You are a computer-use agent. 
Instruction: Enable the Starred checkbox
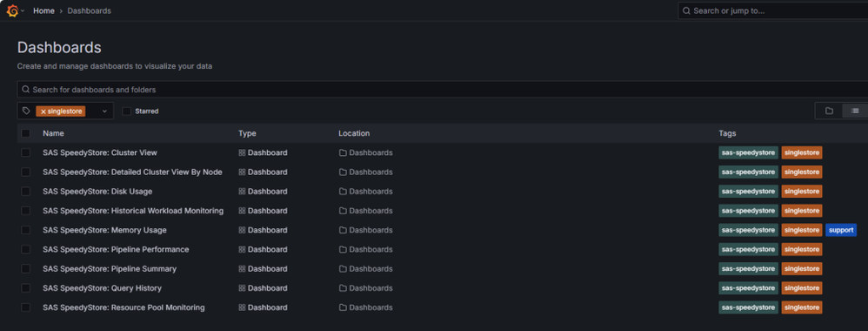pos(127,111)
